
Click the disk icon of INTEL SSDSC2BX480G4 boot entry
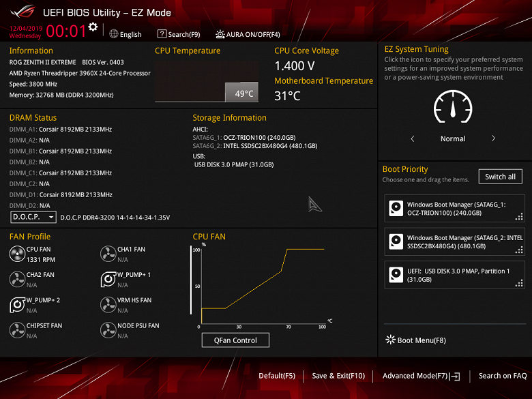396,241
